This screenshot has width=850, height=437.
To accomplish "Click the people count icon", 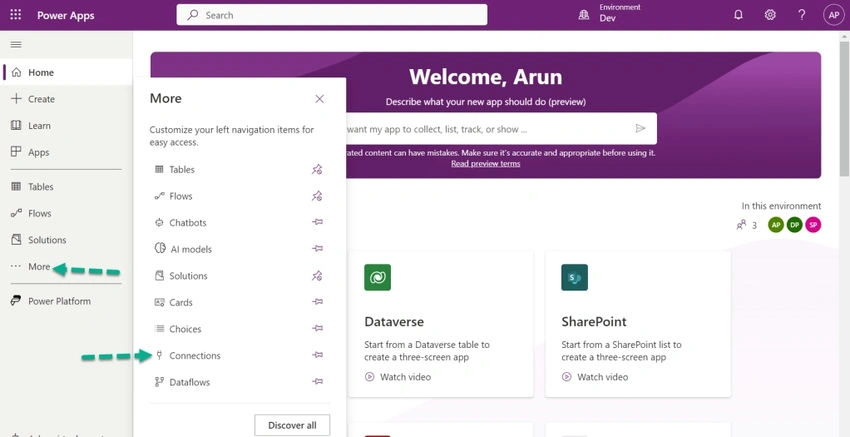I will click(741, 224).
